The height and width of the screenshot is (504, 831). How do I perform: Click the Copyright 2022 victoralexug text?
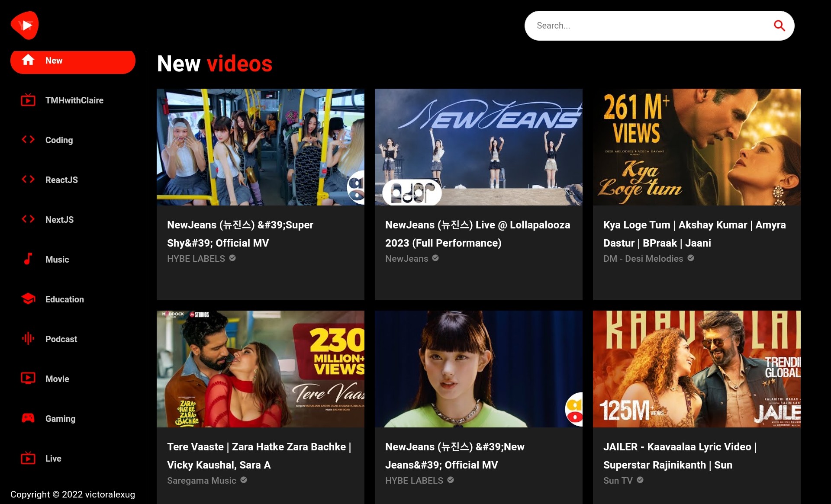tap(73, 494)
